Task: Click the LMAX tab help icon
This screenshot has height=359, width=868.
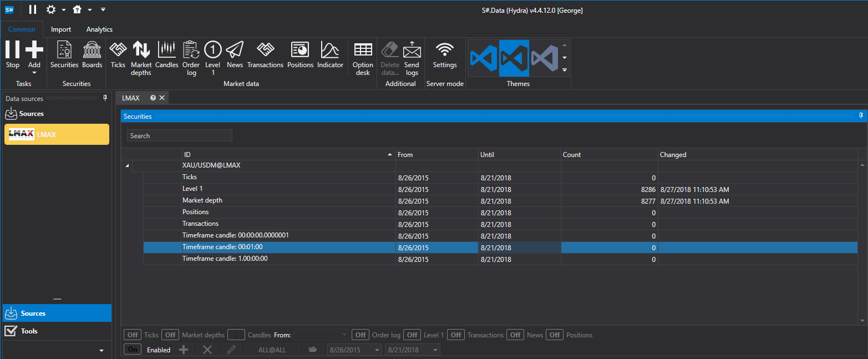Action: (153, 98)
